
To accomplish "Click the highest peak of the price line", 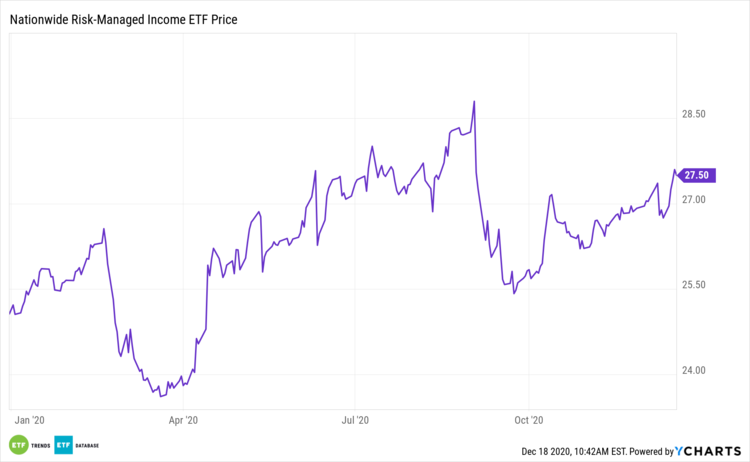I will coord(473,101).
